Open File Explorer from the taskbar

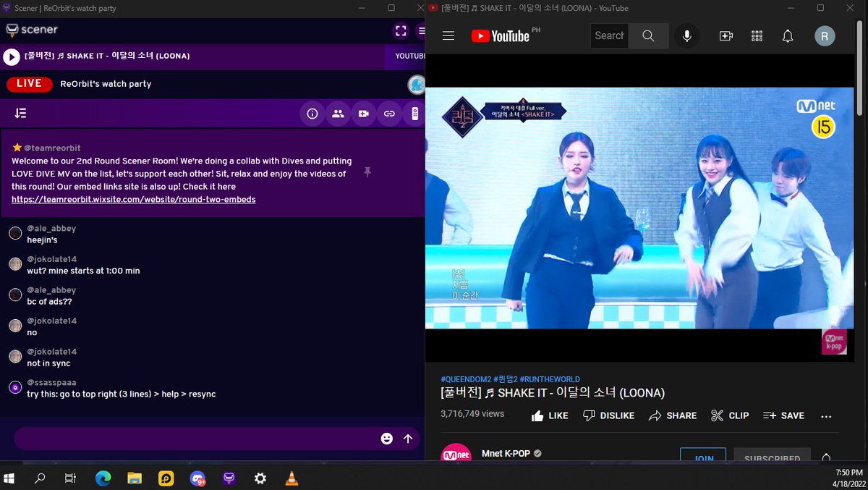tap(135, 478)
